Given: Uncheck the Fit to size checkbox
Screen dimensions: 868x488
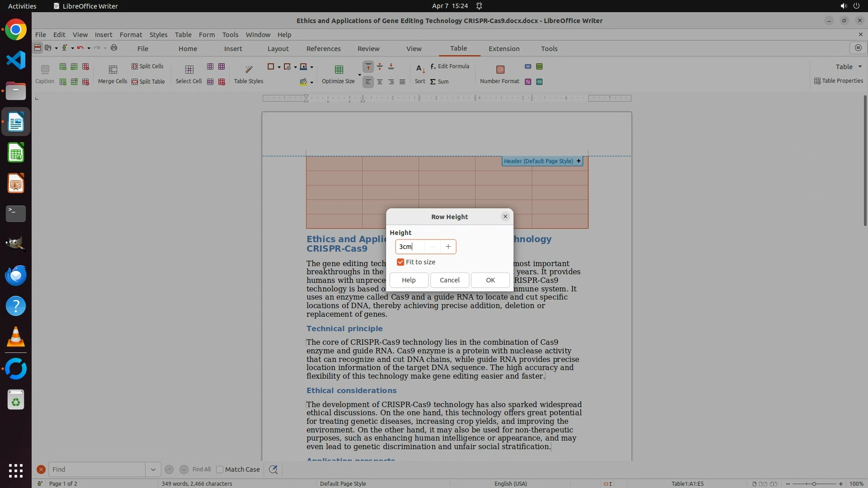Looking at the screenshot, I should point(401,262).
